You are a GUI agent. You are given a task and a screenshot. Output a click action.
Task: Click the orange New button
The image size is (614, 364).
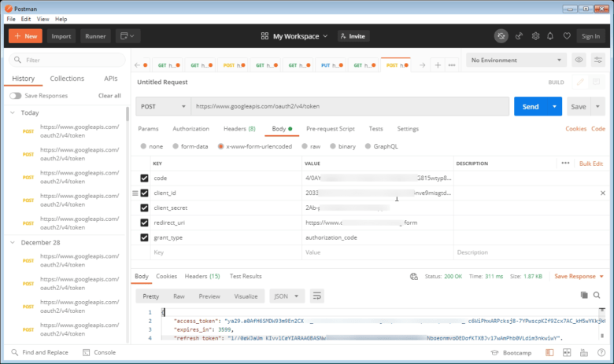tap(25, 36)
